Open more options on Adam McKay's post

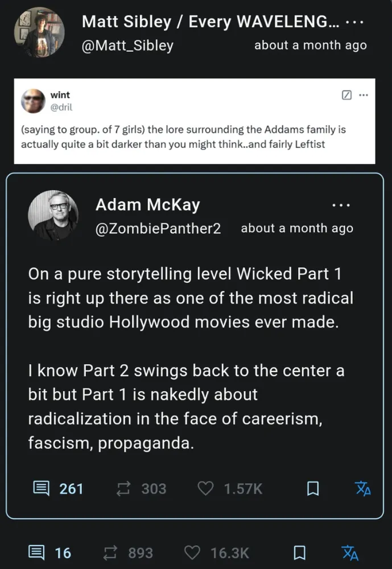click(341, 205)
